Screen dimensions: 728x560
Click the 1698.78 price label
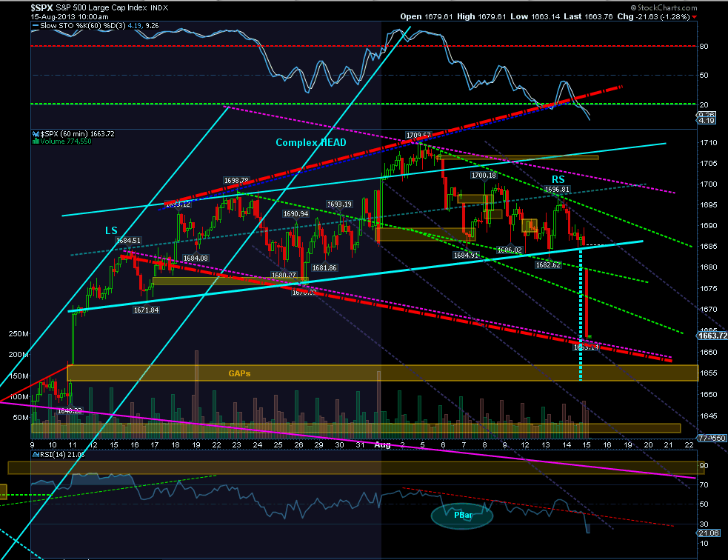236,180
